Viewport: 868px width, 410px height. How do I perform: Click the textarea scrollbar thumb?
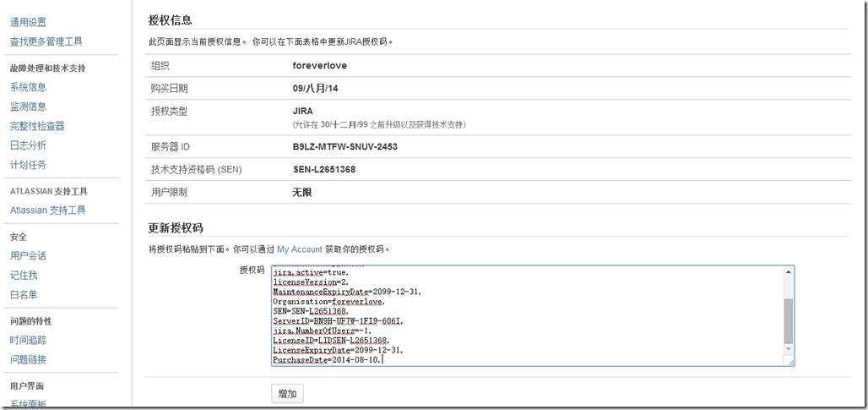[x=789, y=320]
